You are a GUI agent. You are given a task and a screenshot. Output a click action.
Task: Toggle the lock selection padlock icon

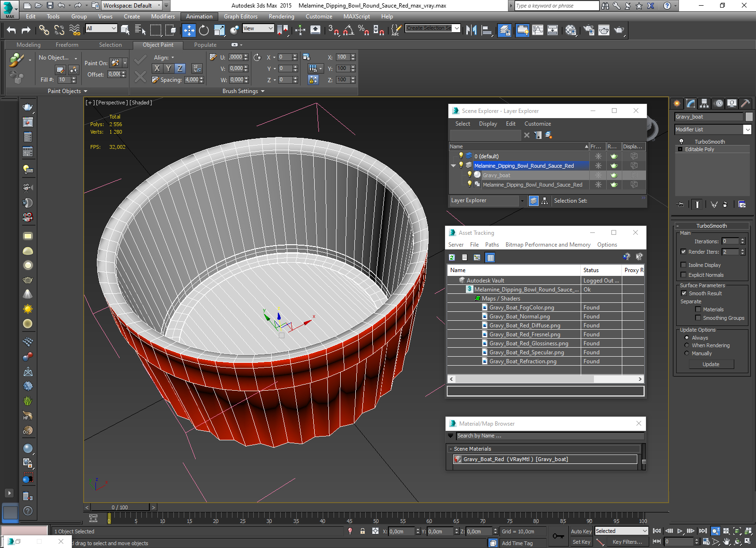pyautogui.click(x=362, y=531)
